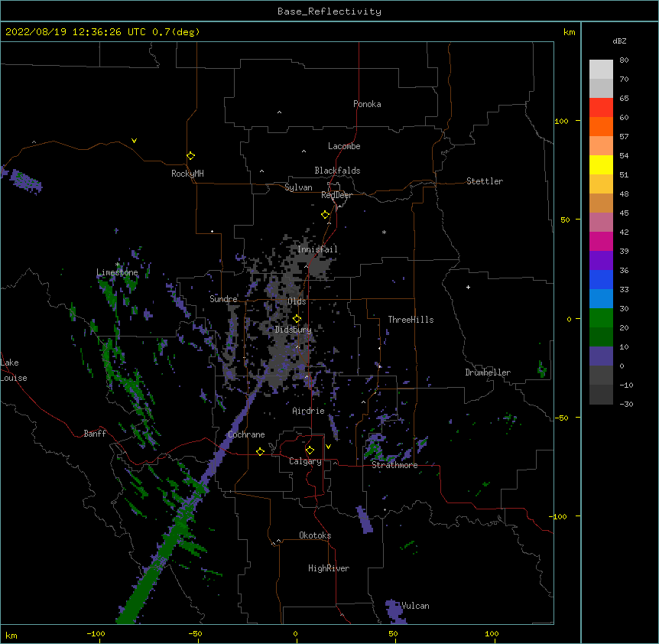Click the yellow diamond marker near RockyMH
Viewport: 659px width, 644px height.
(191, 155)
